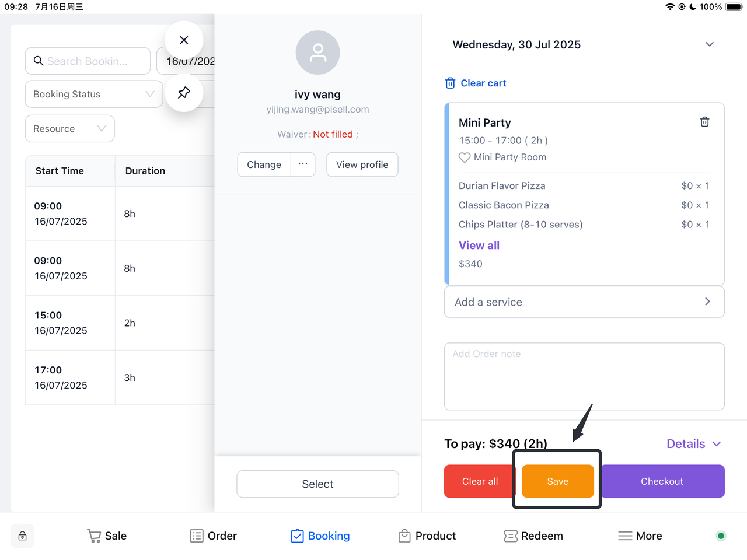The height and width of the screenshot is (560, 747).
Task: Open Add a service row
Action: click(x=584, y=302)
